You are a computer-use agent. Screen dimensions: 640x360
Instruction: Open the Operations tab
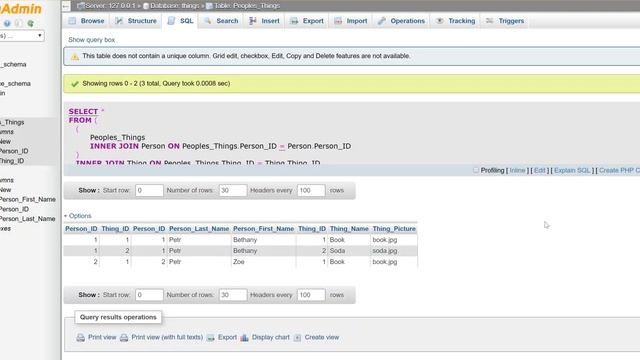click(x=401, y=21)
